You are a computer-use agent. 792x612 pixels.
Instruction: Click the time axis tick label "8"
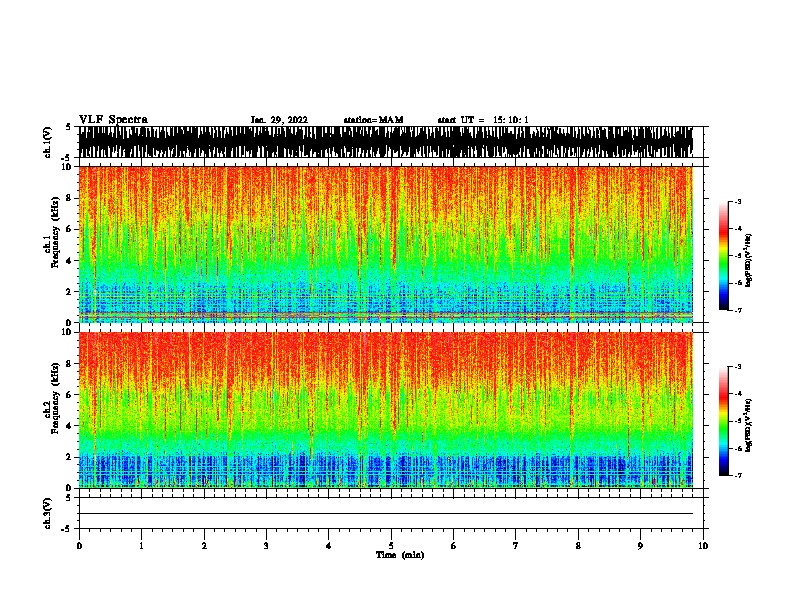coord(578,546)
